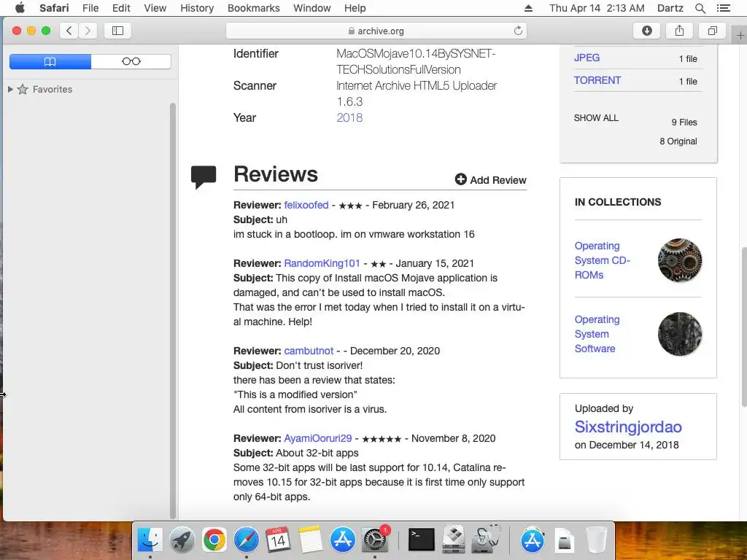Open System Preferences with badge in Dock
Screen dimensions: 747x560
376,540
